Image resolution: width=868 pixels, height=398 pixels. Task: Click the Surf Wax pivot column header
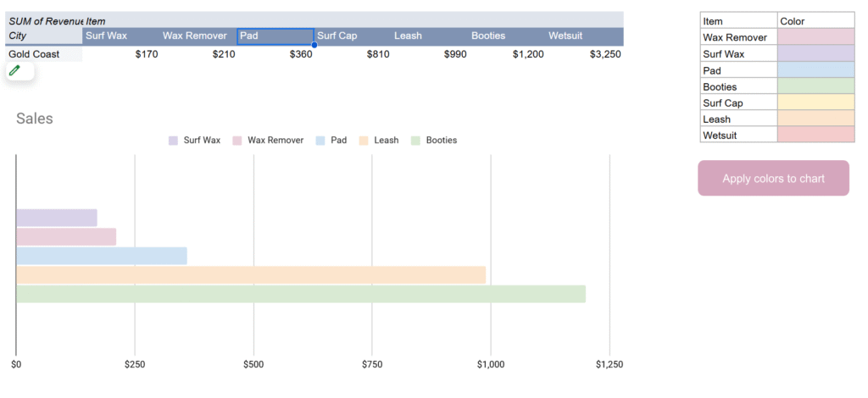(x=120, y=36)
